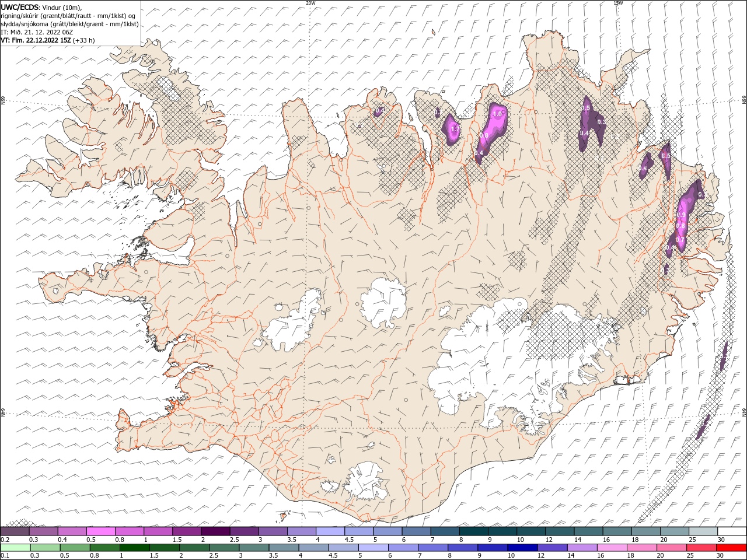The width and height of the screenshot is (747, 560).
Task: Click the 15W longitude label
Action: tap(618, 3)
